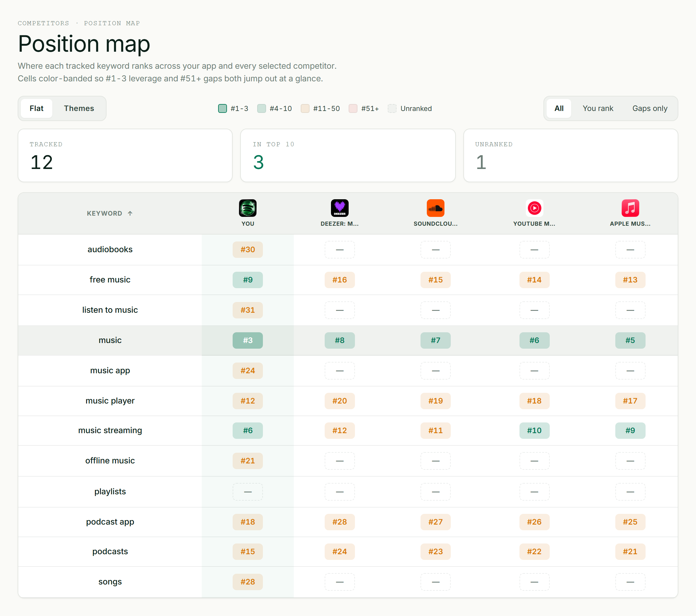Click the Apple Music app icon header
696x616 pixels.
coord(630,208)
